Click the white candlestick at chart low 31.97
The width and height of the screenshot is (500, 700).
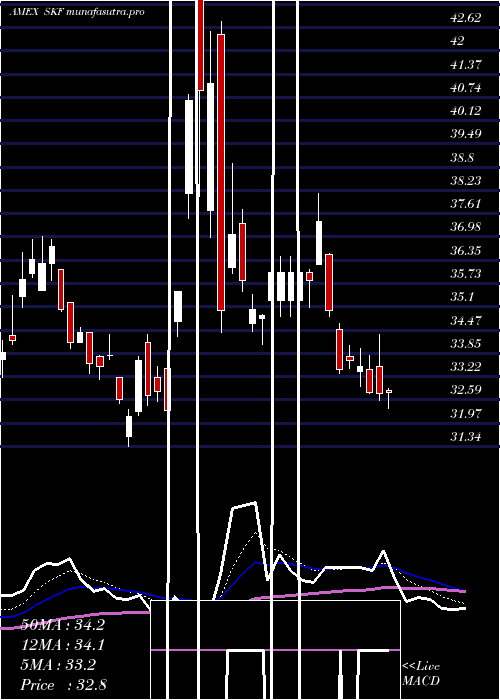point(129,426)
